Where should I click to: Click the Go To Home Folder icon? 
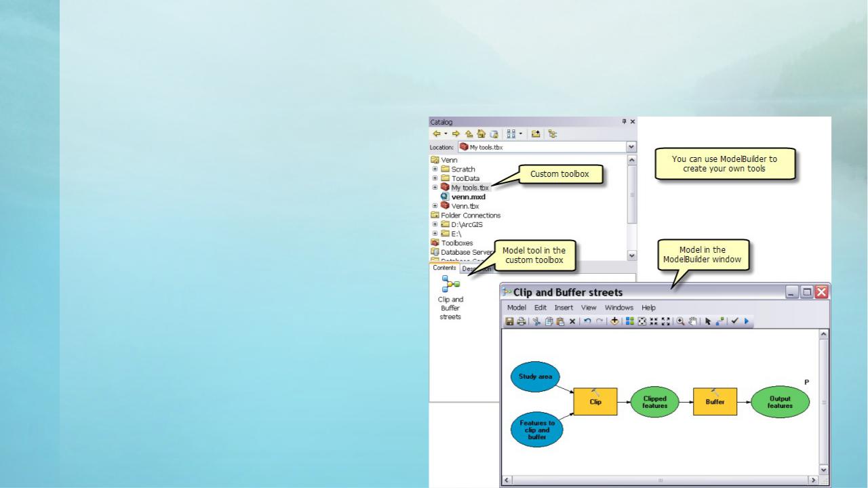pyautogui.click(x=481, y=134)
